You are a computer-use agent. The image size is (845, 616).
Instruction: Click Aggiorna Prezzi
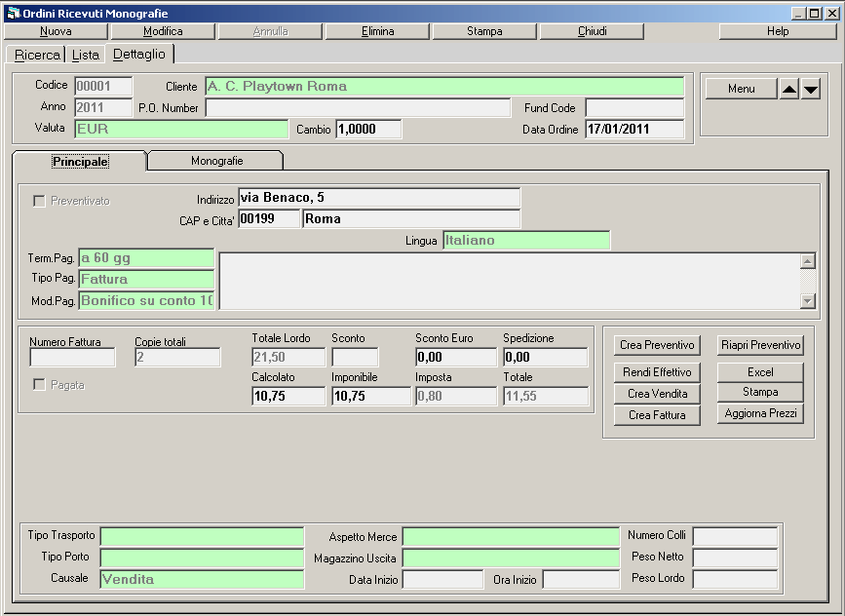tap(760, 413)
